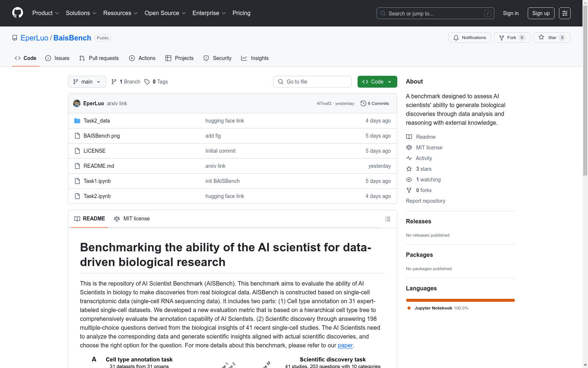The height and width of the screenshot is (368, 588).
Task: Open the EperLuo owner profile link
Action: tap(35, 38)
